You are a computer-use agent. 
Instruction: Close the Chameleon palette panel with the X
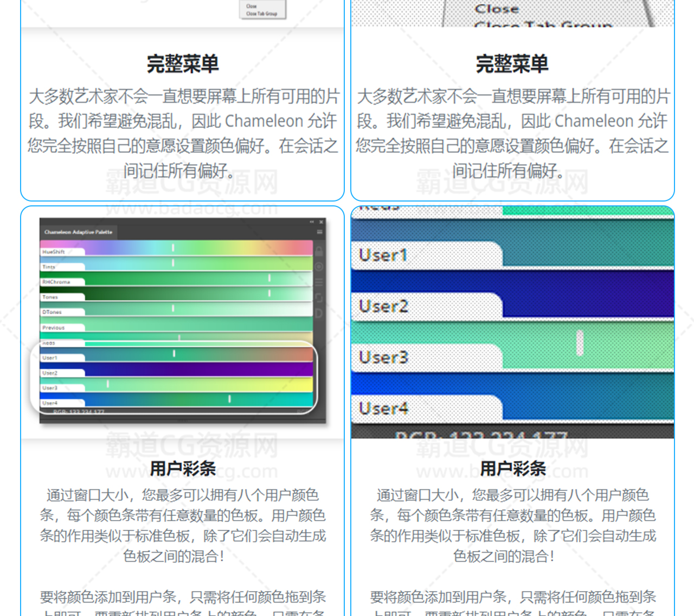[x=321, y=222]
